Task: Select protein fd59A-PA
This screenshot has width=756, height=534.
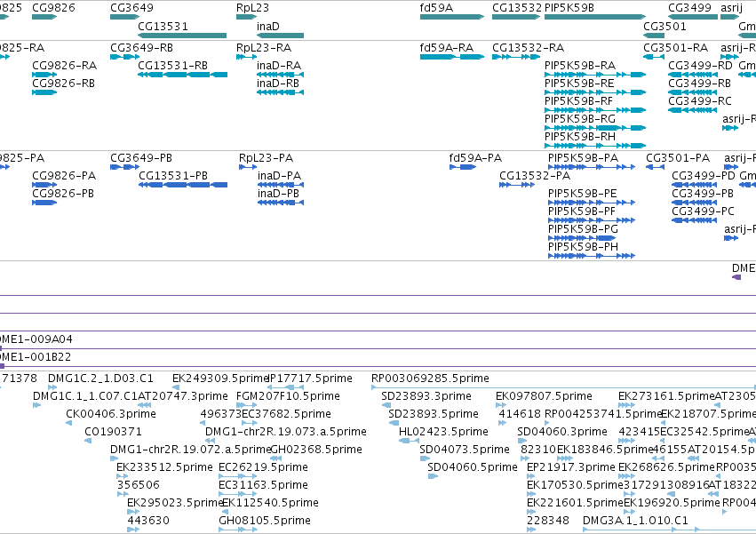Action: coord(463,167)
